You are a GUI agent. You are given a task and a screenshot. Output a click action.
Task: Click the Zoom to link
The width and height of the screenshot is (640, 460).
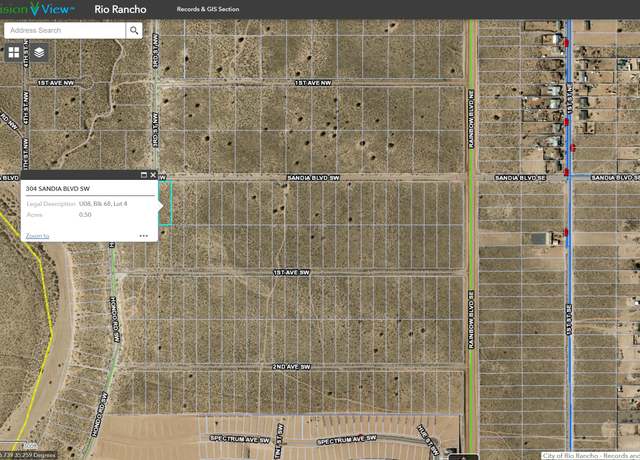(x=37, y=236)
